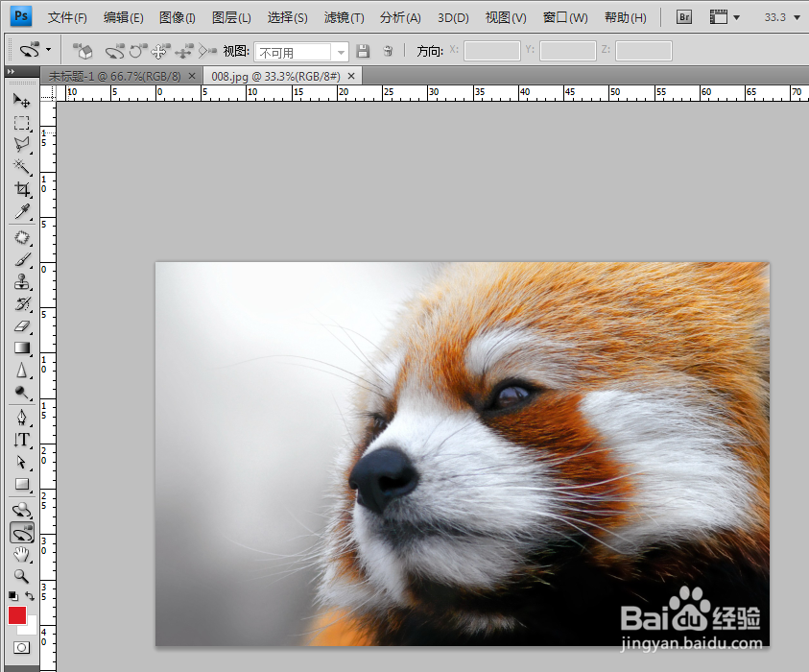Open the 视图(V) menu

click(506, 17)
